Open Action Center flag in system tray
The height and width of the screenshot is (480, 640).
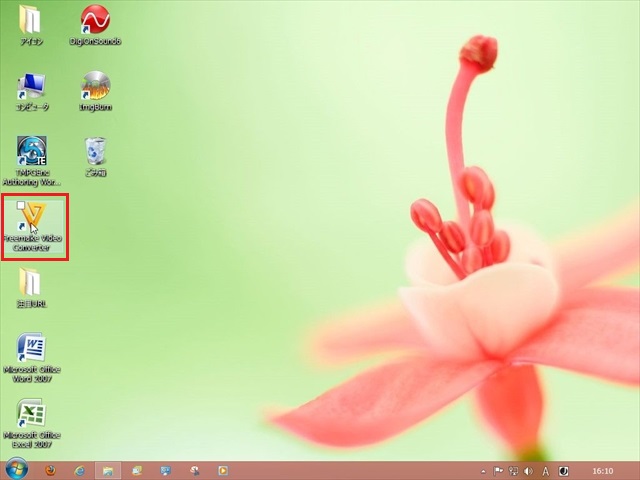coord(498,470)
